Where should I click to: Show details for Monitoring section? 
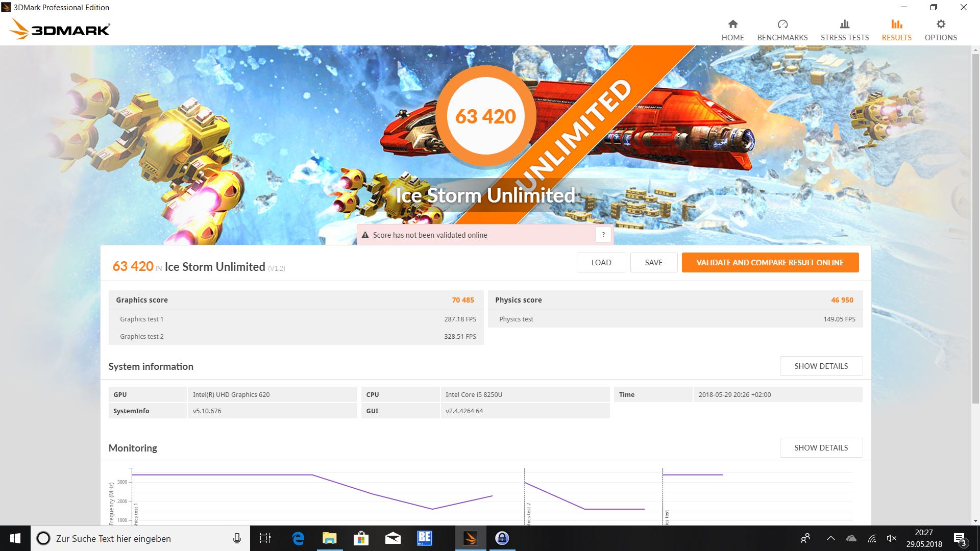point(821,447)
